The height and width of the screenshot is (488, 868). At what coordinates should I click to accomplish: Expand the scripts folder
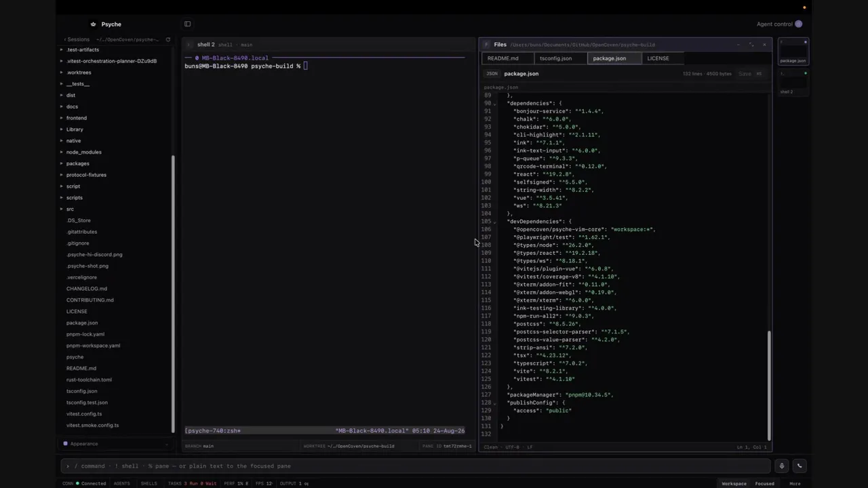pyautogui.click(x=61, y=197)
